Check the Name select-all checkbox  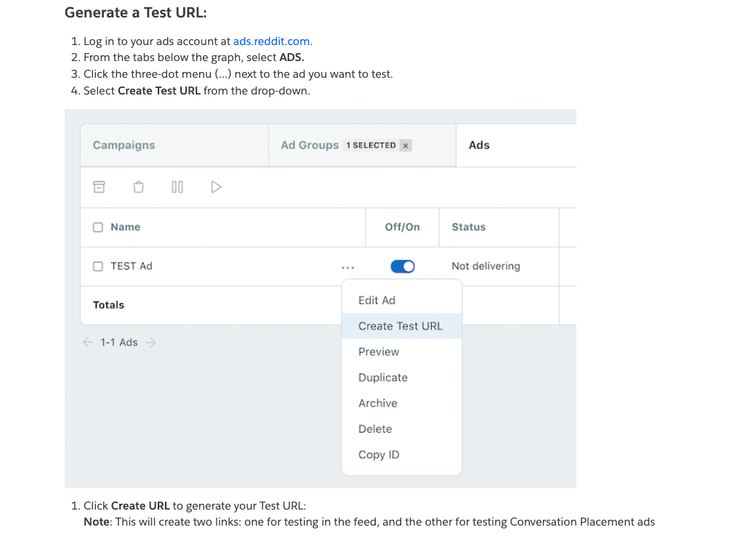pos(98,228)
